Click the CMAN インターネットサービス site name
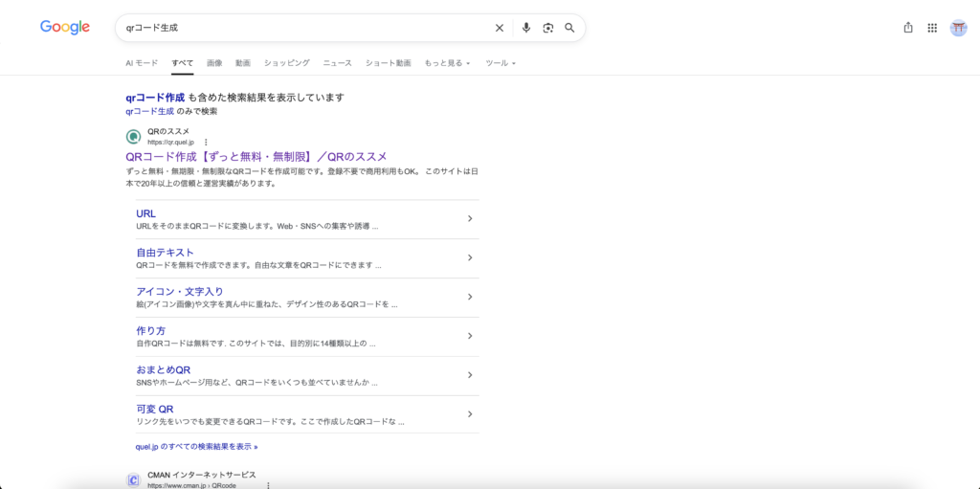 (x=202, y=476)
